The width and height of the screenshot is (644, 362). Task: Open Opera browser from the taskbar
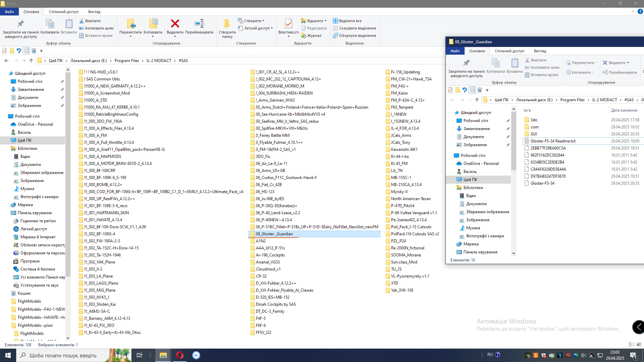[x=180, y=355]
